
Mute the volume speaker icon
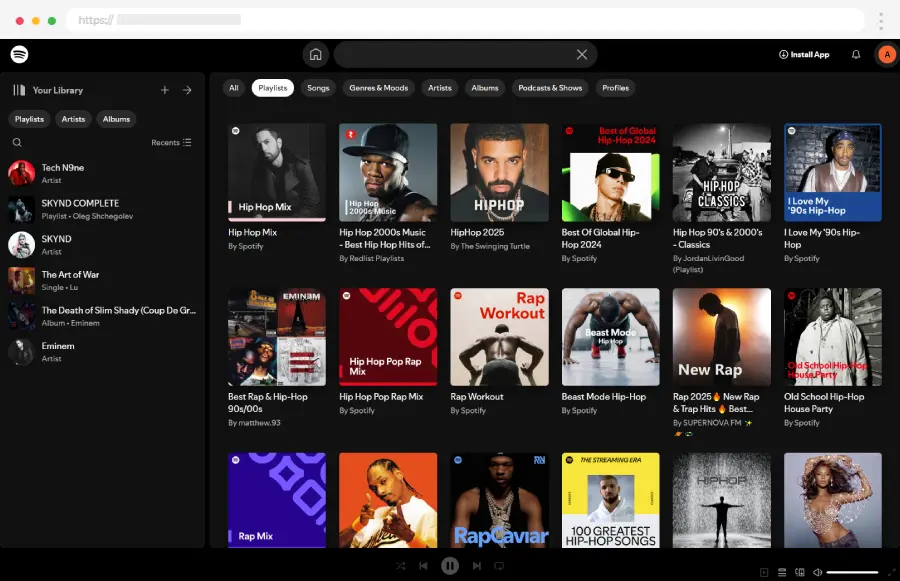[x=817, y=572]
